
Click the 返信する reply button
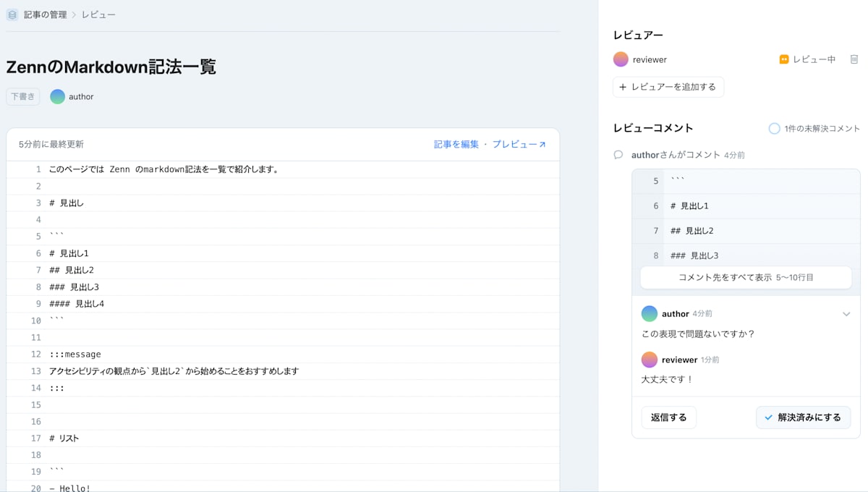click(669, 417)
